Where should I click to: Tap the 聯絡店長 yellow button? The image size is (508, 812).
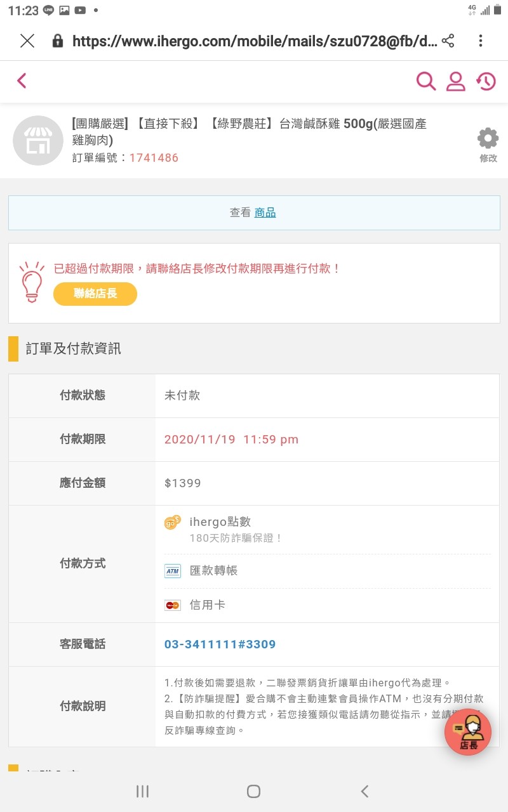(x=95, y=294)
